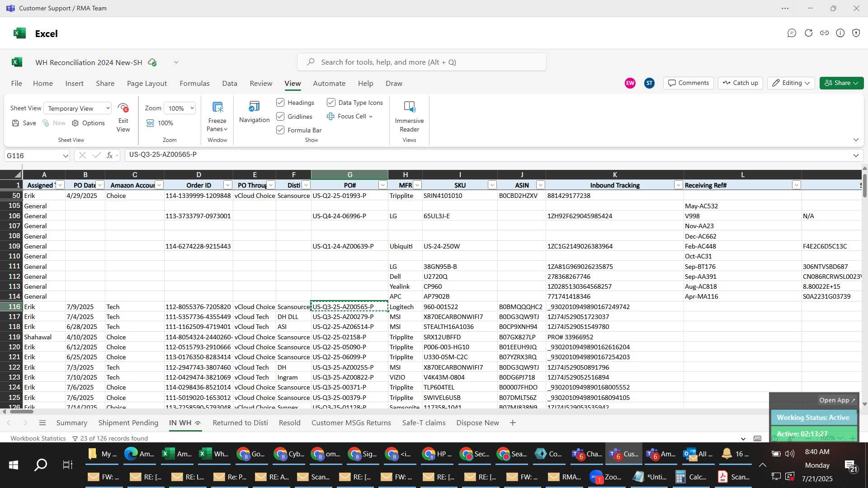
Task: Open the SKU column filter dropdown
Action: [x=492, y=185]
